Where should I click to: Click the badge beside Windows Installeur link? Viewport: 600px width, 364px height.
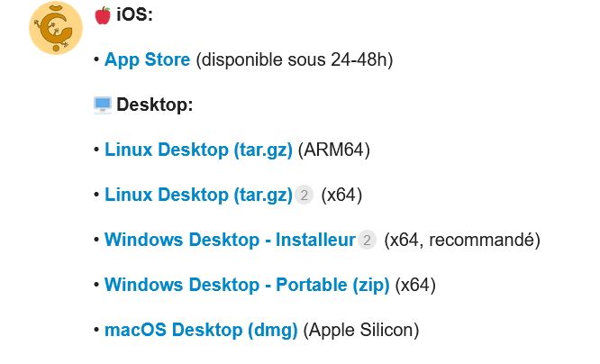(367, 240)
